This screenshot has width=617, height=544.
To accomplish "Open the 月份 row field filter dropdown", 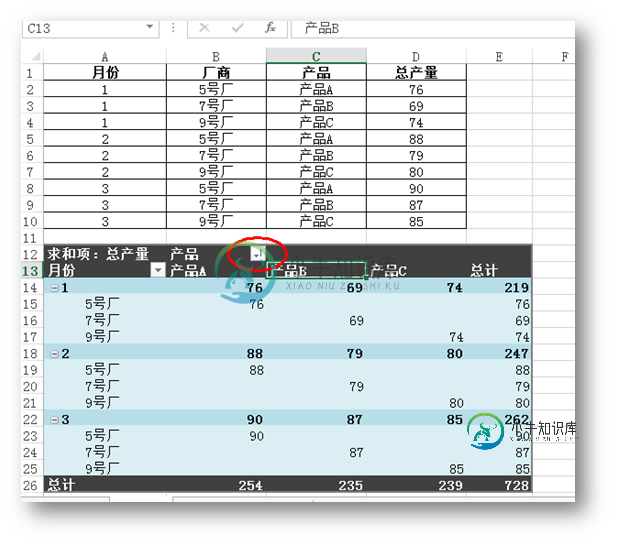I will pos(158,270).
